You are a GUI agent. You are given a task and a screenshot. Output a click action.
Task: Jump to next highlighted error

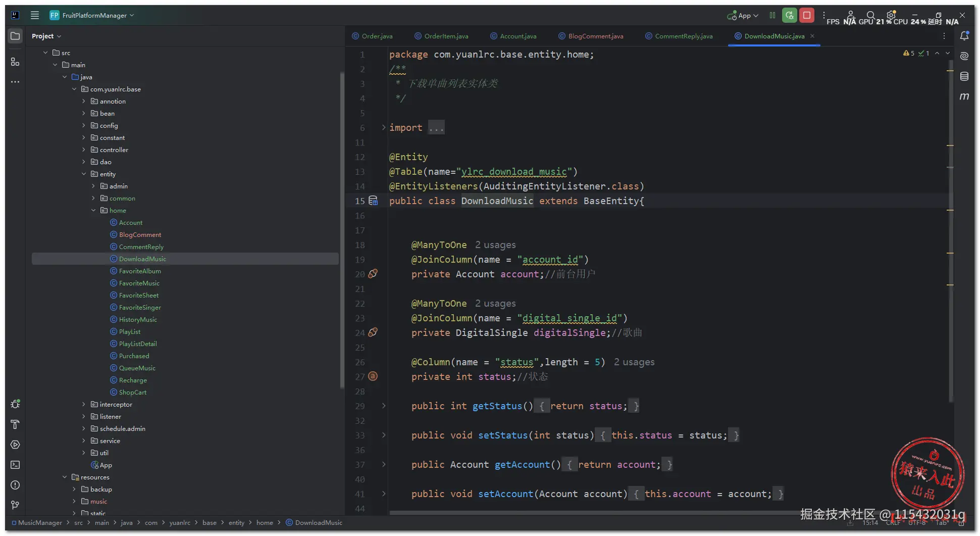point(948,53)
